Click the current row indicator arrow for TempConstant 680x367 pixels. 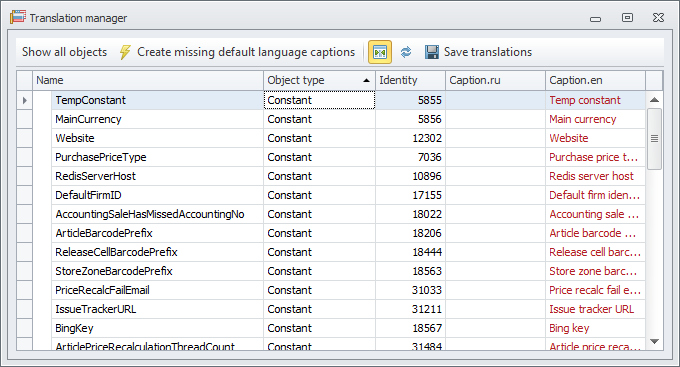tap(25, 100)
